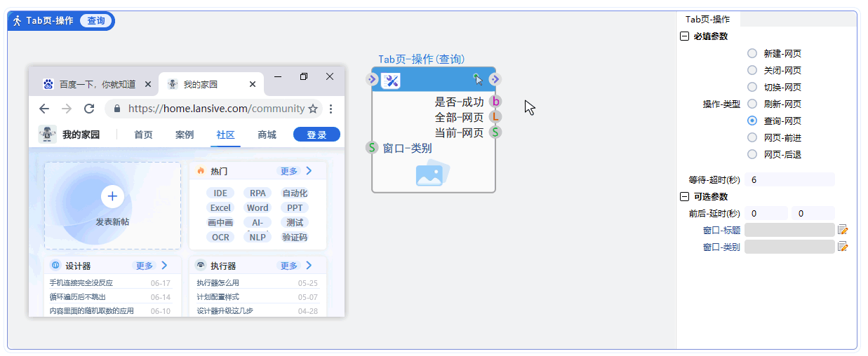
Task: Click the 等待-超时(秒) input field
Action: (x=790, y=180)
